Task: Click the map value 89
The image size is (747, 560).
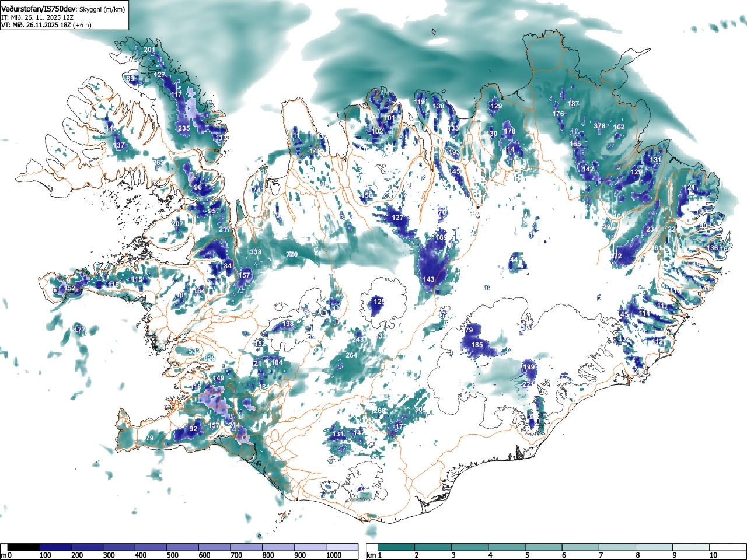Action: point(130,79)
